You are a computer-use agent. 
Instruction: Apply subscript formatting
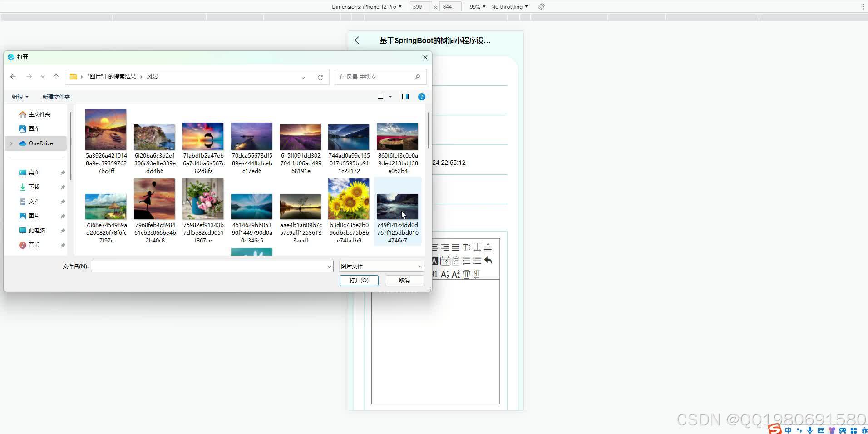click(445, 274)
